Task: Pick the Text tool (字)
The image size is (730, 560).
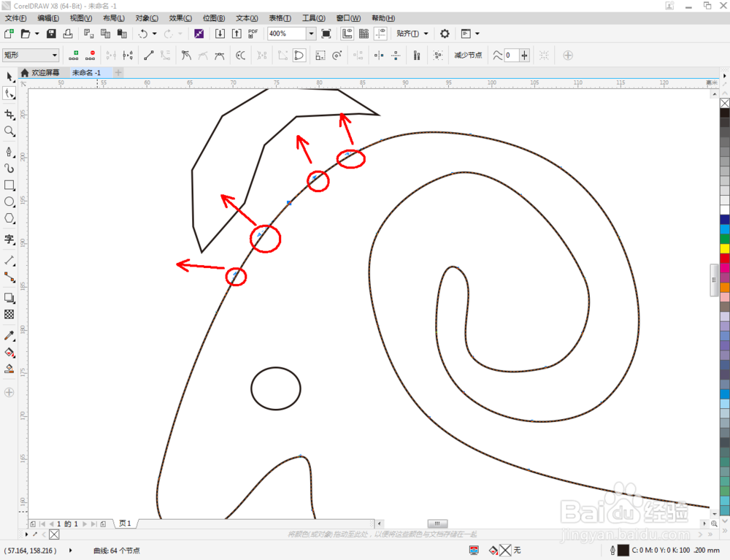Action: [9, 239]
